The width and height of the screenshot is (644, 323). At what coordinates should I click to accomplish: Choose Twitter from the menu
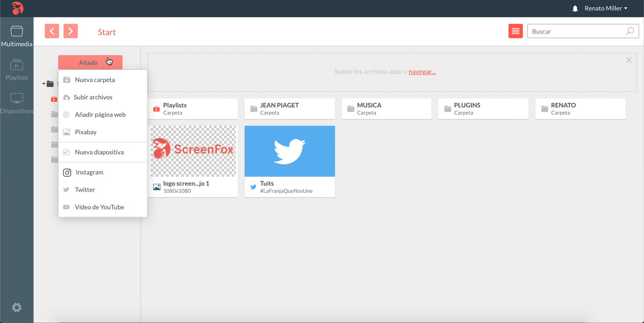point(103,190)
